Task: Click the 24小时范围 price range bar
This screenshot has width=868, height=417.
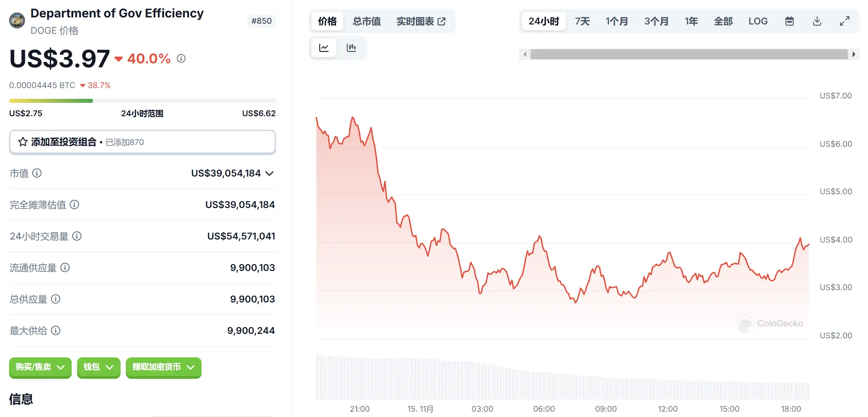Action: click(142, 101)
